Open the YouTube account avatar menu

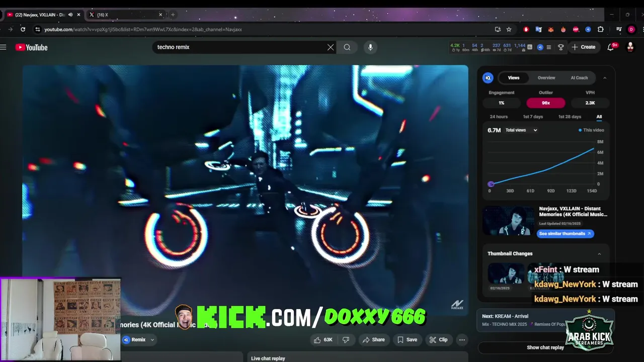630,47
